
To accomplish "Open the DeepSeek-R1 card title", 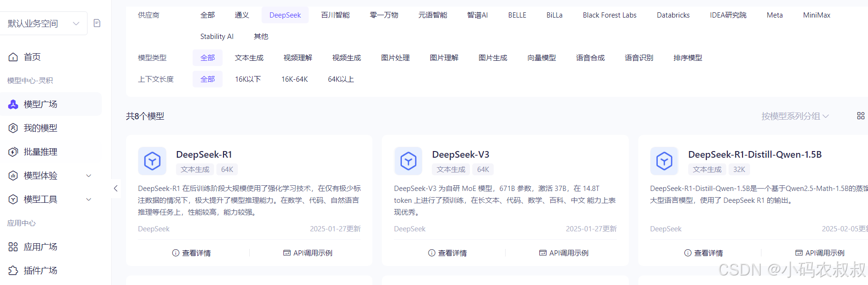I will [x=204, y=154].
